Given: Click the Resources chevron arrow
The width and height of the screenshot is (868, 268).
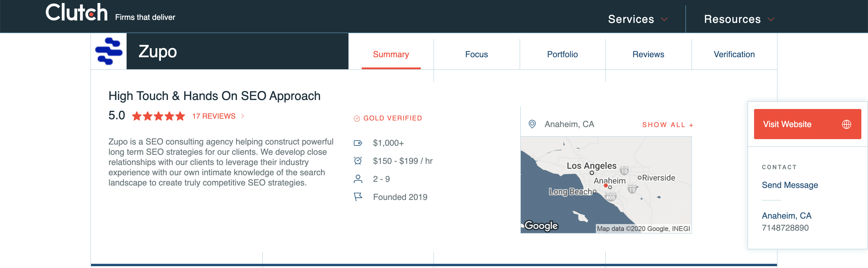Looking at the screenshot, I should click(x=771, y=19).
